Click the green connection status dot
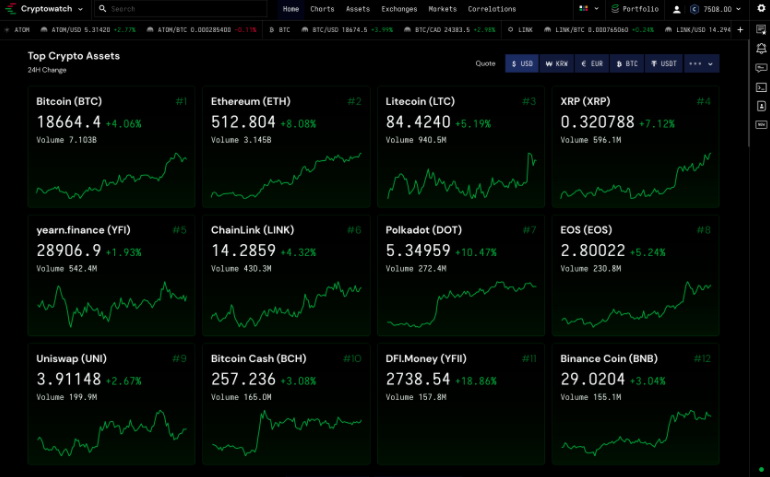Viewport: 770px width, 477px height. point(761,470)
